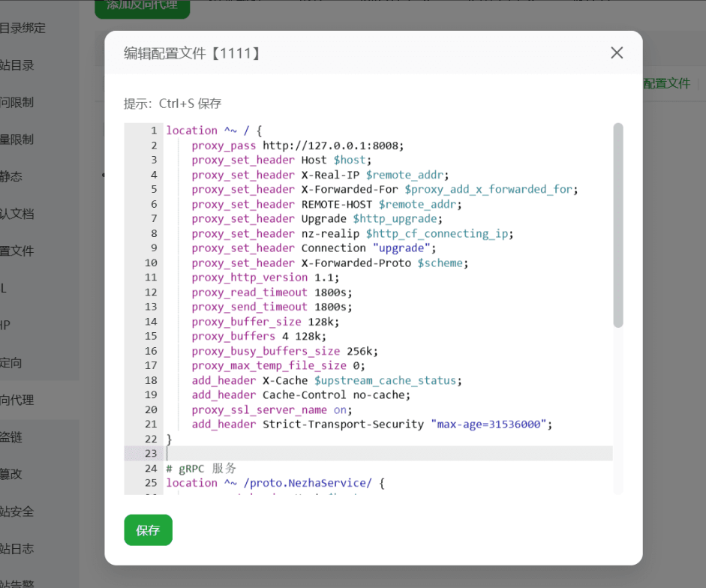Switch to 重定向 in the sidebar

pyautogui.click(x=12, y=363)
